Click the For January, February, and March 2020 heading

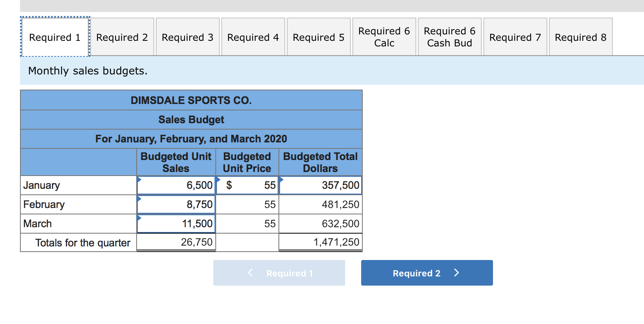pos(191,139)
